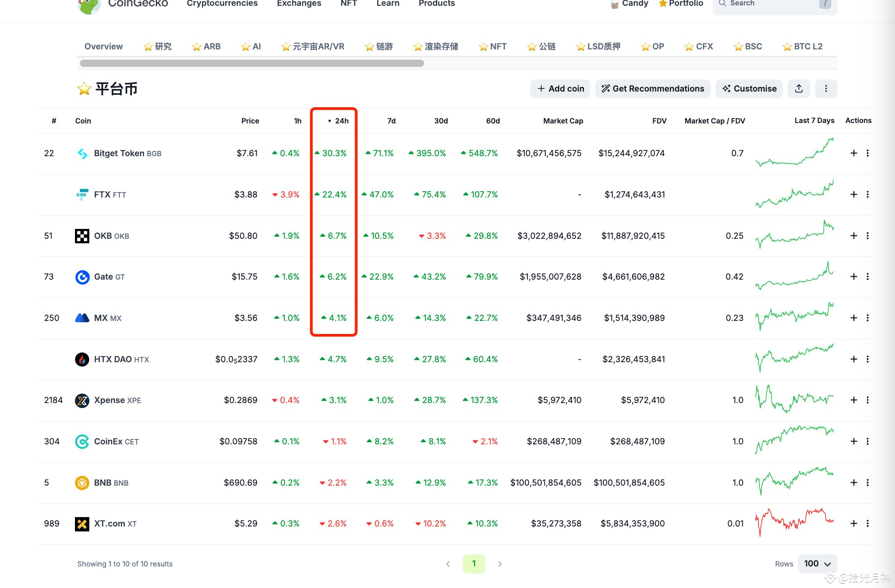Screen dimensions: 895x588
Task: Click the Bitget Token BGB coin logo
Action: click(82, 153)
